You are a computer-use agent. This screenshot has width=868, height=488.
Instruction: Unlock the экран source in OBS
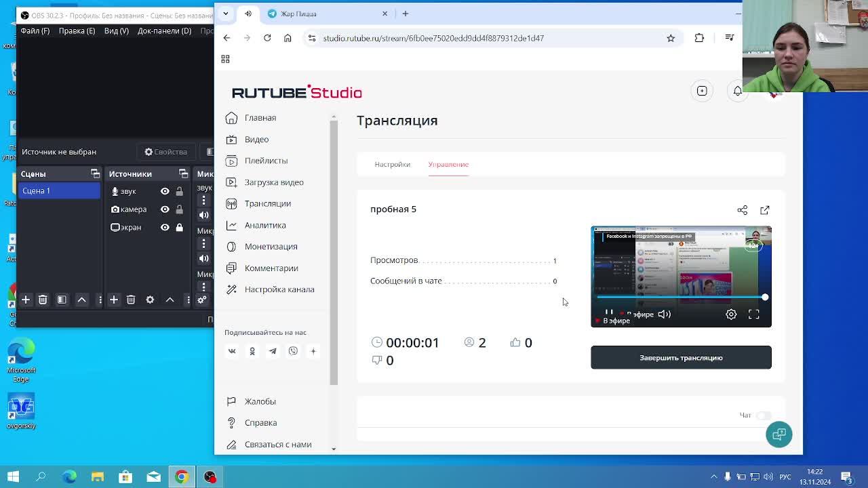pyautogui.click(x=179, y=228)
